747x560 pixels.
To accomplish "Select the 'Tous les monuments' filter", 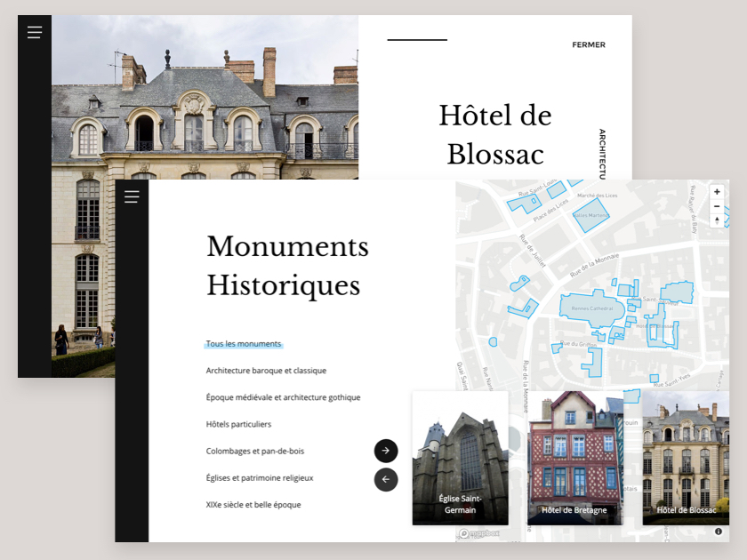I will click(x=244, y=344).
